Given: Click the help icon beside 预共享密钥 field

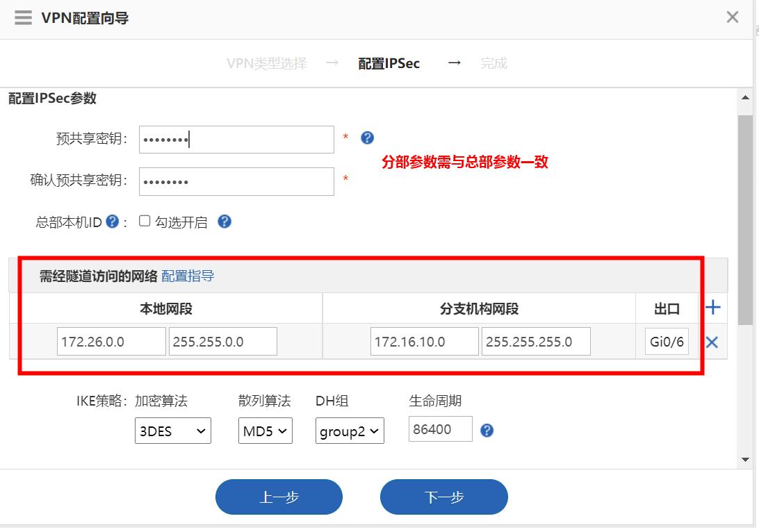Looking at the screenshot, I should [367, 138].
